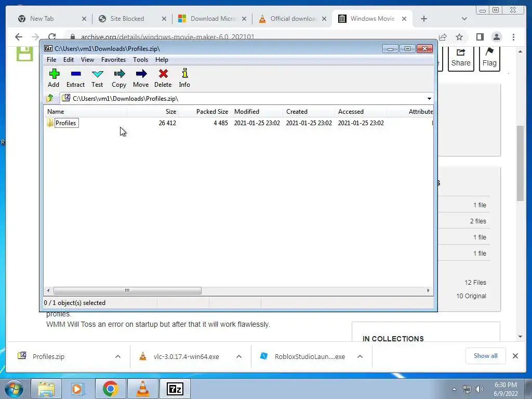Sort by the Created column header
Screen dimensions: 532x399
pyautogui.click(x=309, y=112)
